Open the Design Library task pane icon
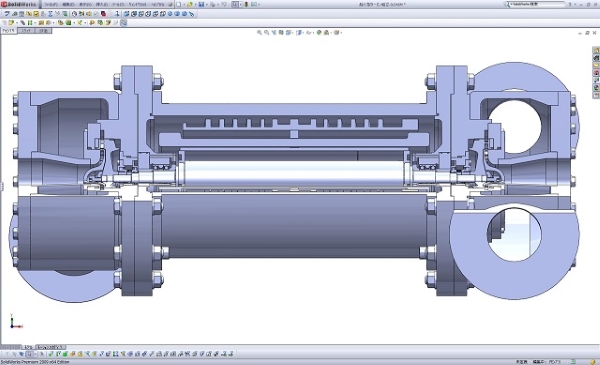The height and width of the screenshot is (365, 600). (x=596, y=58)
